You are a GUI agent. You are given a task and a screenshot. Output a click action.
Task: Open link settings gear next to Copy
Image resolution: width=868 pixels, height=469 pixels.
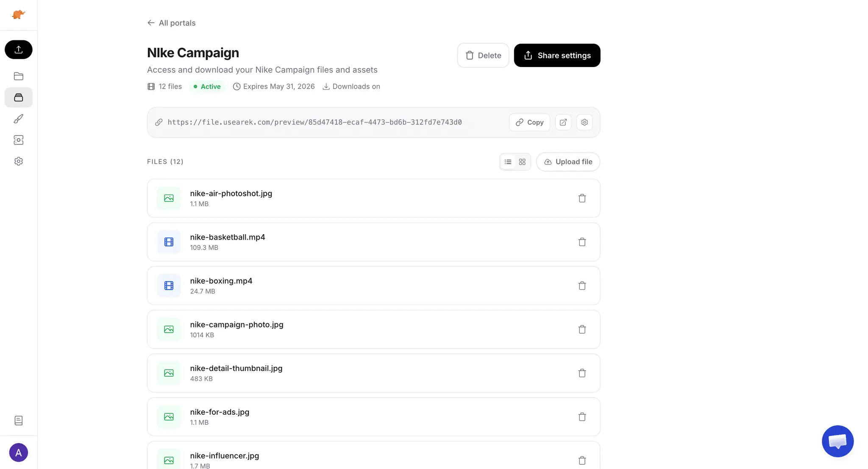click(584, 123)
